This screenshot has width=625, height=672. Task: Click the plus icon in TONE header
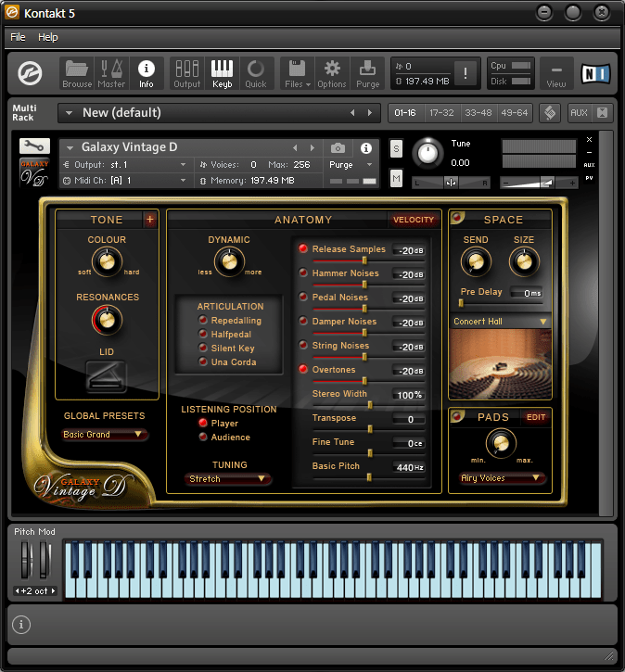click(150, 220)
